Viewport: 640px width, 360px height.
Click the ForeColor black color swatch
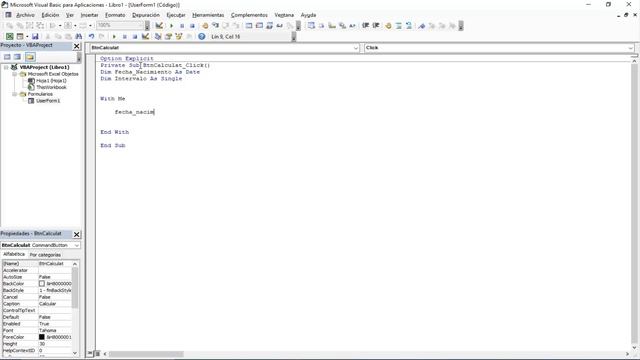[x=42, y=337]
